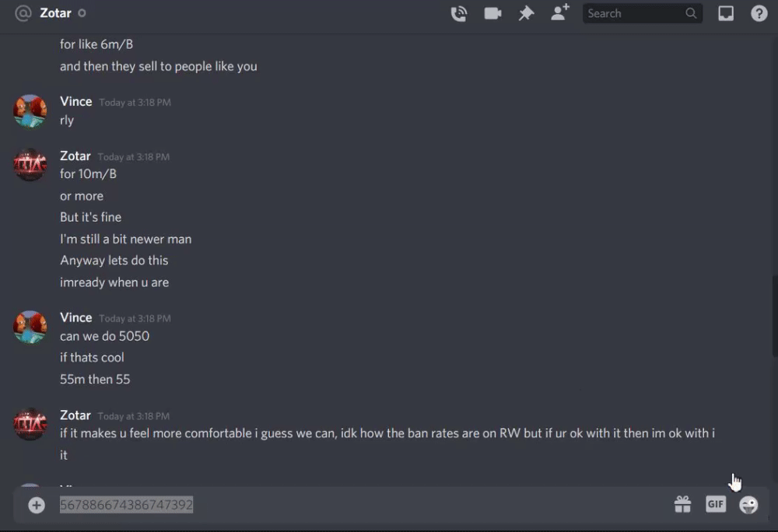The height and width of the screenshot is (532, 778).
Task: Open the emoji picker
Action: [748, 505]
